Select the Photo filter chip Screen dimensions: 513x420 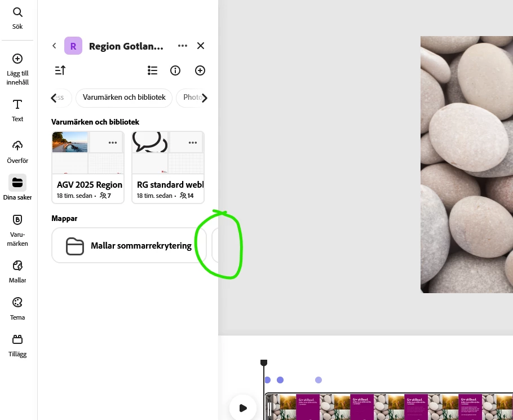(192, 98)
